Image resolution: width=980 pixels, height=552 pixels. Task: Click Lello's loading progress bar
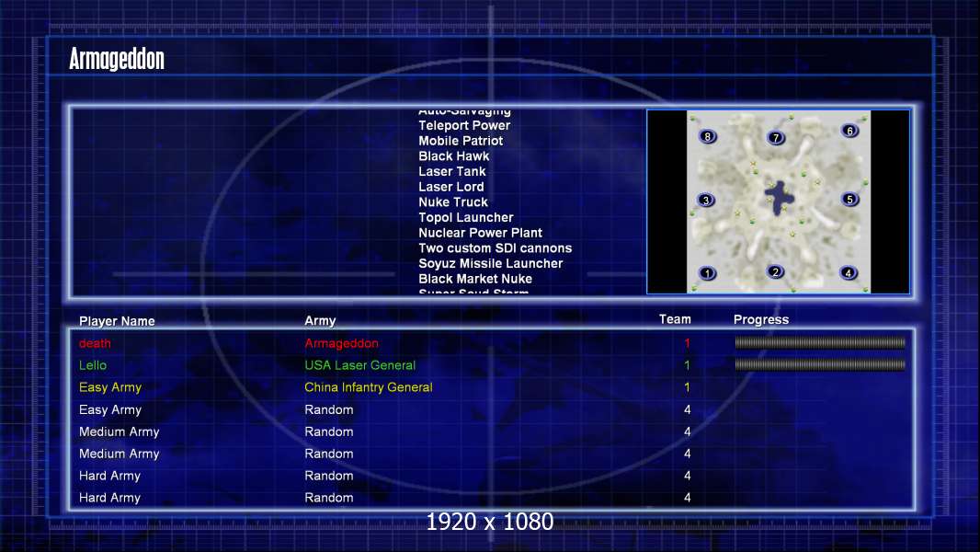point(819,364)
